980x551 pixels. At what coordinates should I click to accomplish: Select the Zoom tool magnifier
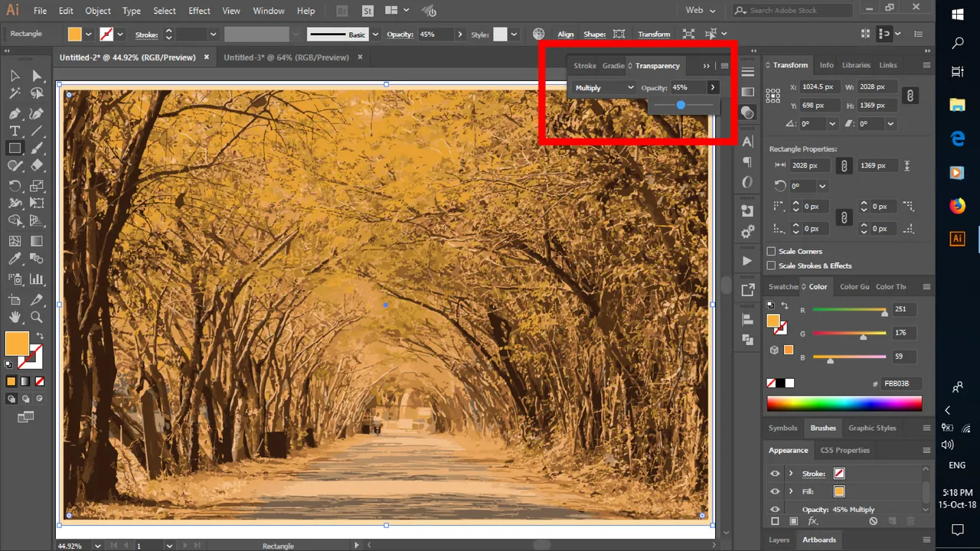37,317
